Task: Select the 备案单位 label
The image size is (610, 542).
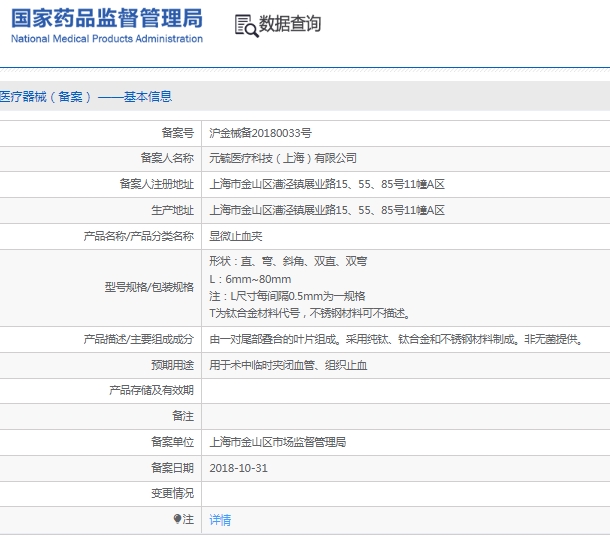Action: click(172, 442)
